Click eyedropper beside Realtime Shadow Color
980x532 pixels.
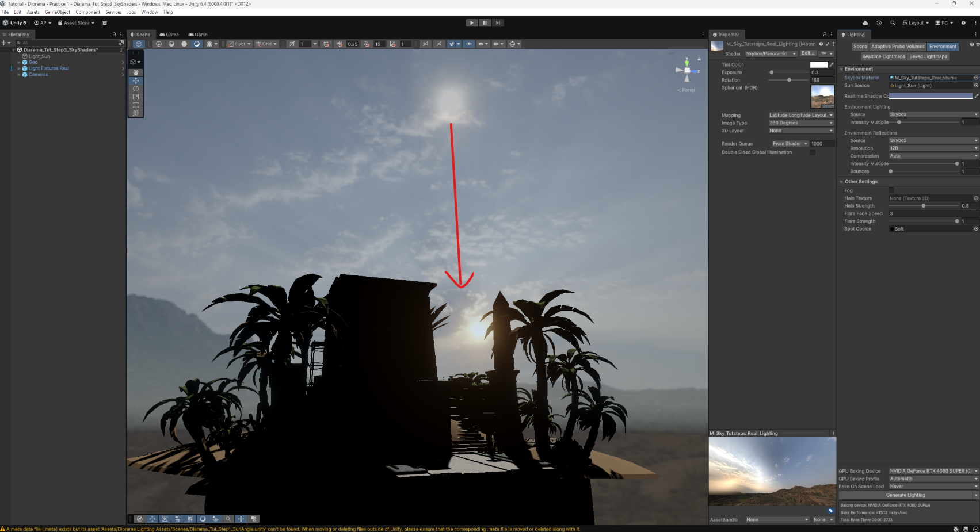pos(976,96)
